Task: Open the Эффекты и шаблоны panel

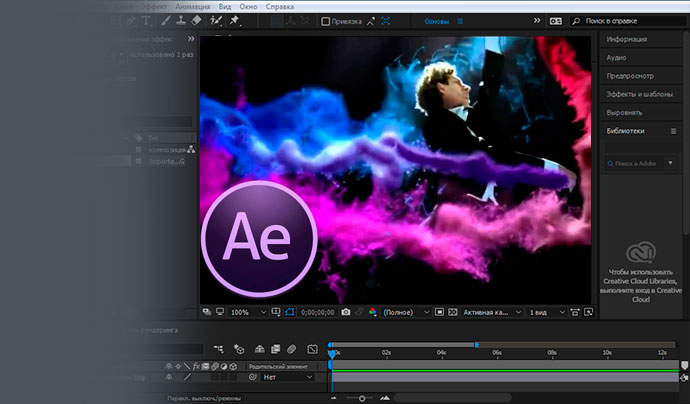Action: tap(639, 94)
